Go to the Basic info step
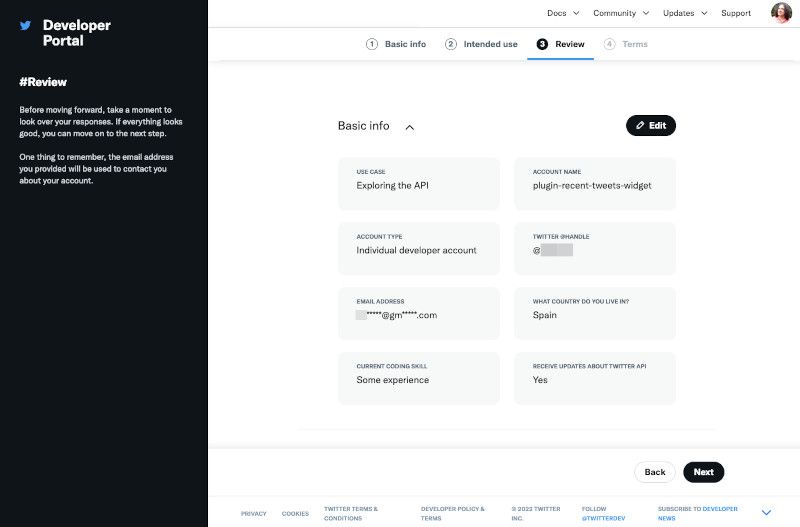 (x=396, y=44)
